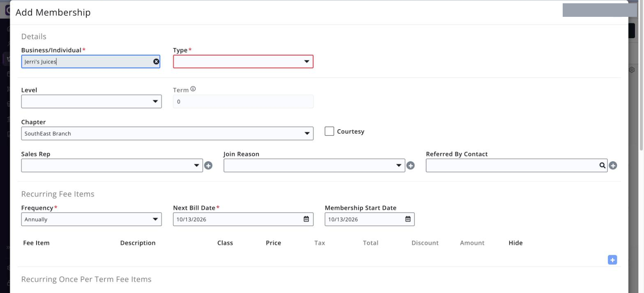Open the Type dropdown
This screenshot has width=644, height=293.
[x=243, y=62]
